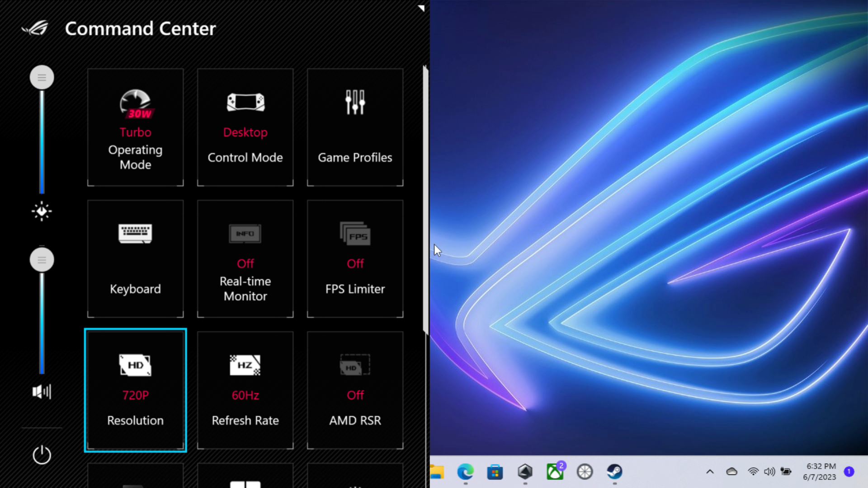
Task: Click the volume slider handle
Action: [42, 260]
